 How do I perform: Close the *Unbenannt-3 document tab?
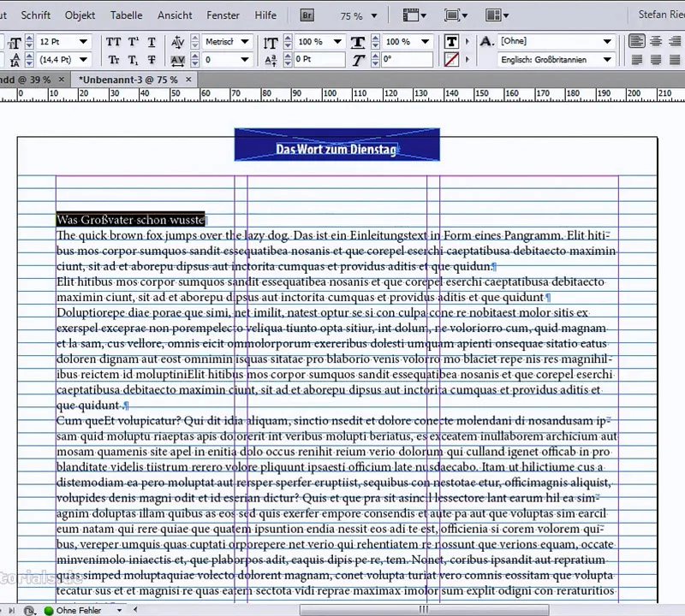[x=188, y=80]
